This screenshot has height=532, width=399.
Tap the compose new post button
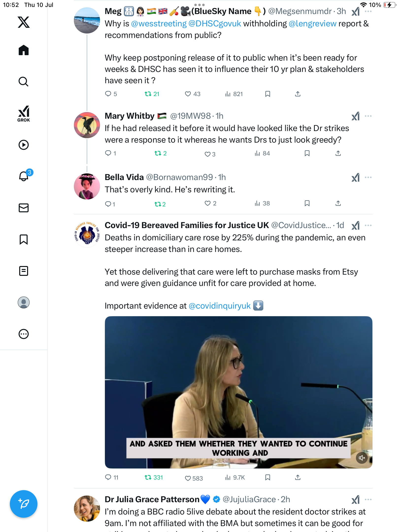tap(24, 504)
